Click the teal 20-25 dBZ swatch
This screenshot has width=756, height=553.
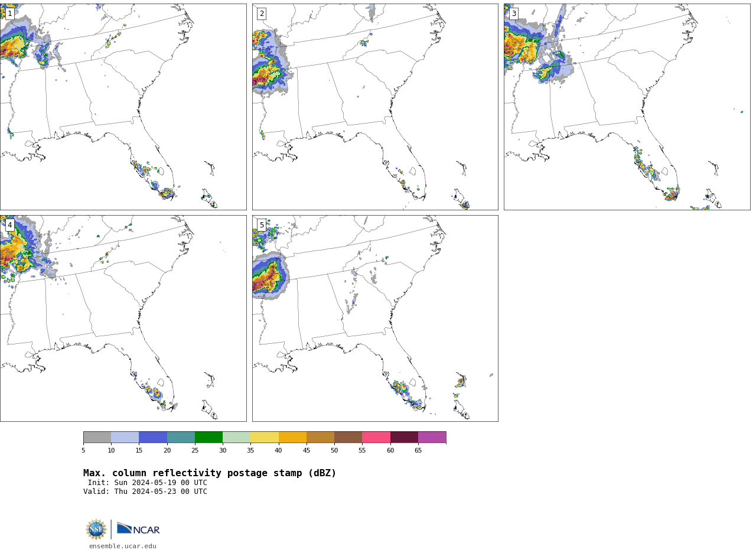tap(181, 437)
